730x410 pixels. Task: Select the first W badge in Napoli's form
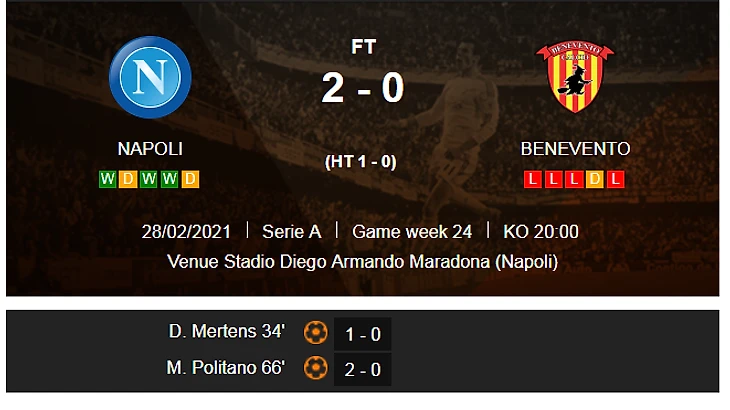pos(107,180)
